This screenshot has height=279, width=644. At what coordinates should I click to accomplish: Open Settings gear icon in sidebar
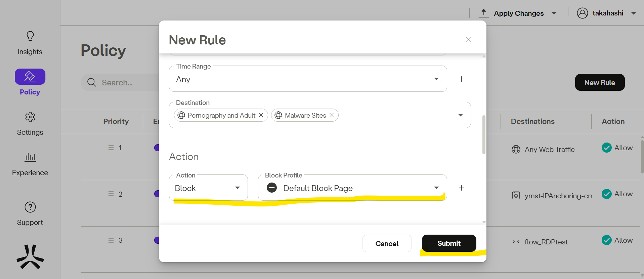coord(30,117)
